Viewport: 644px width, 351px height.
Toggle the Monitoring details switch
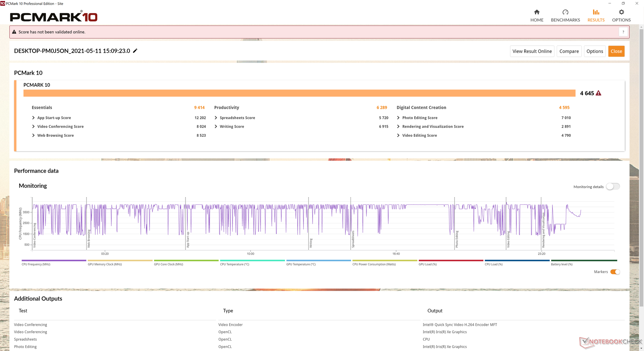pyautogui.click(x=613, y=186)
